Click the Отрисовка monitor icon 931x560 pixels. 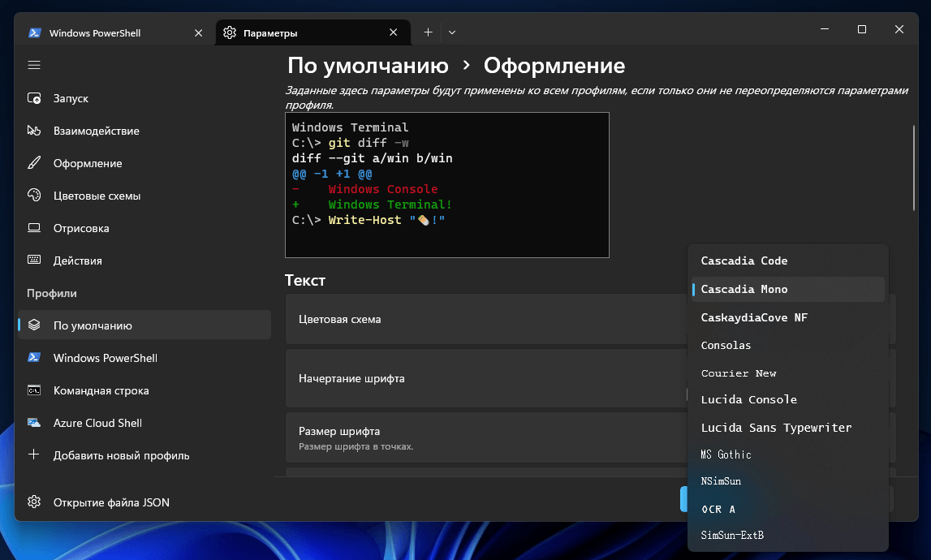[34, 228]
